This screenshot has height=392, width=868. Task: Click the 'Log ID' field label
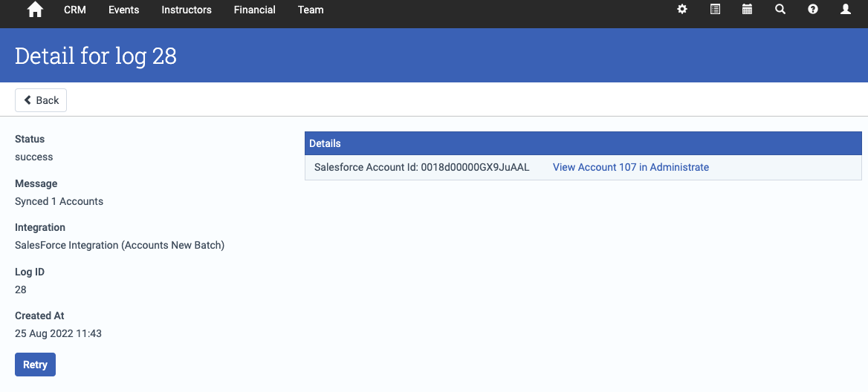pyautogui.click(x=30, y=272)
